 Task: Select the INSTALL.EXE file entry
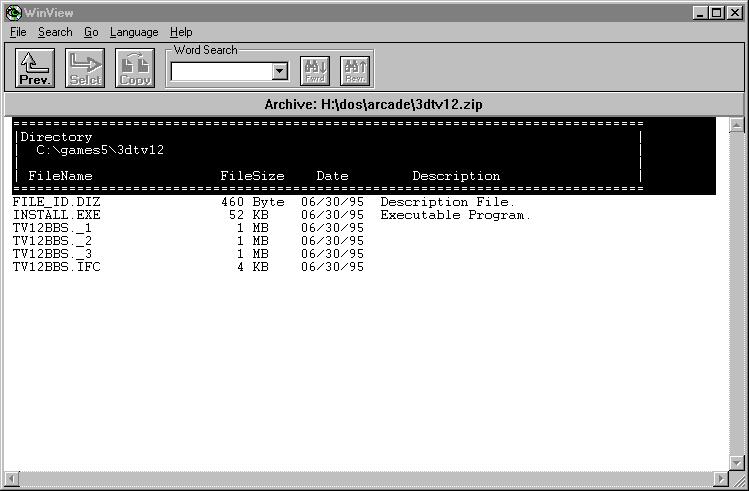tap(56, 215)
